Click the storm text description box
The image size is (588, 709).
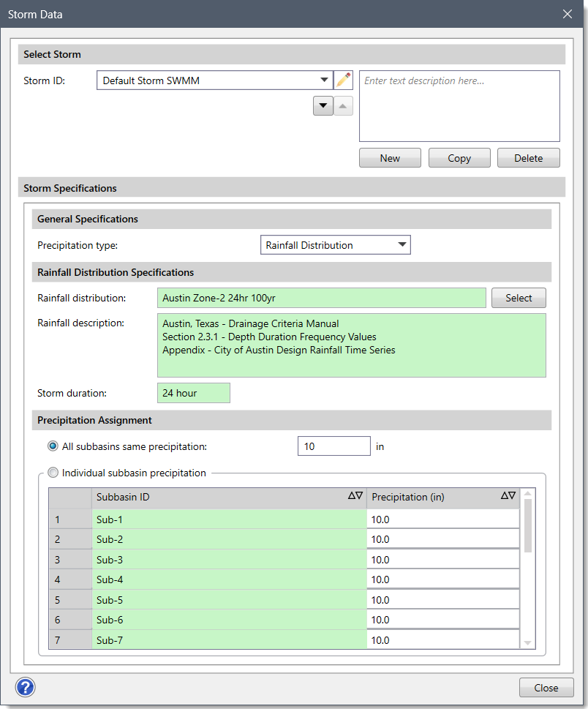pyautogui.click(x=459, y=106)
